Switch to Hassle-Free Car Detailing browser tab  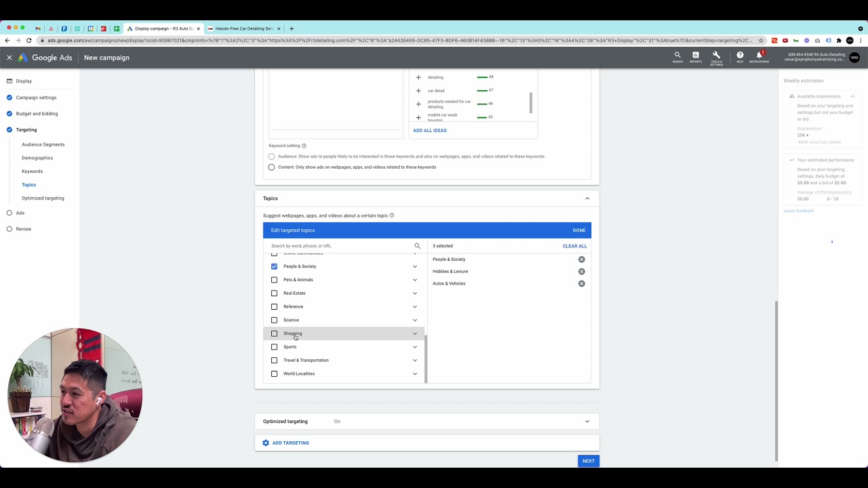[x=244, y=28]
